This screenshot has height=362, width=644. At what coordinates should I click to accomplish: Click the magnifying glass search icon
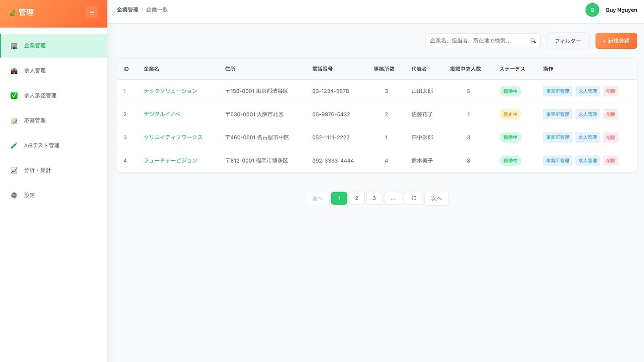tap(533, 41)
